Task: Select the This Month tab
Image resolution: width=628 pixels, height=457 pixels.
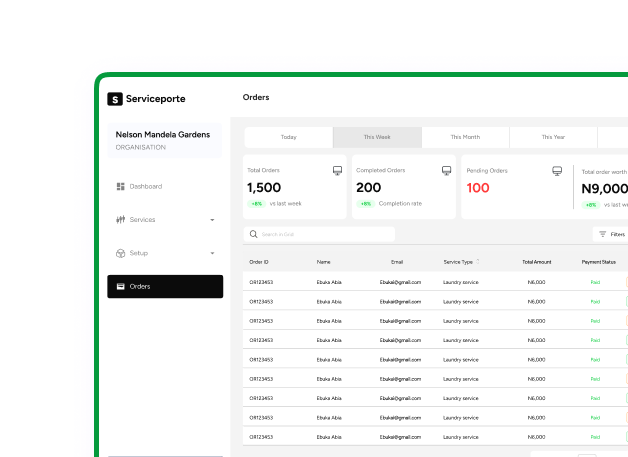Action: [x=465, y=137]
